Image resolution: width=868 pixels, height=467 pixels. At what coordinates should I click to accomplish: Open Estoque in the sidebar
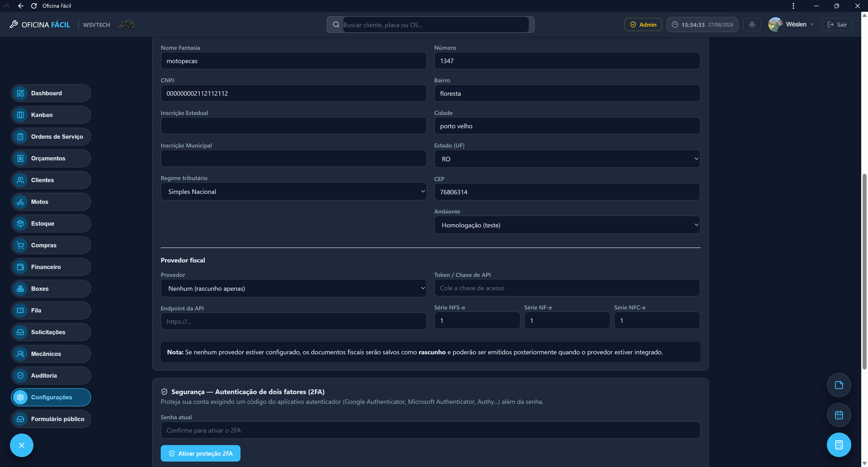(x=51, y=224)
